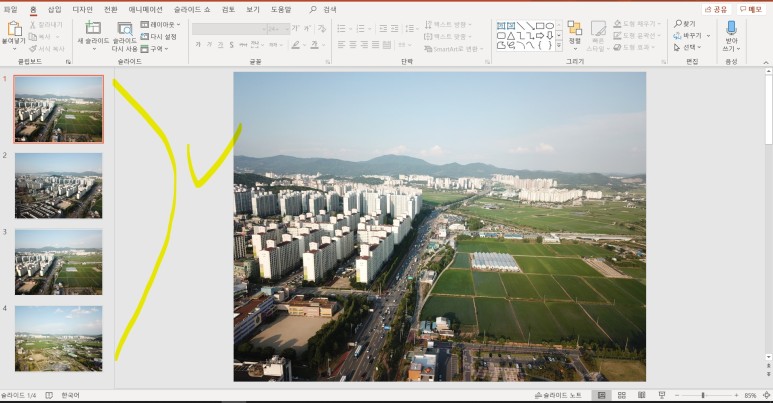Open Review (검토) tab
Viewport: 773px width, 403px height.
coord(228,9)
